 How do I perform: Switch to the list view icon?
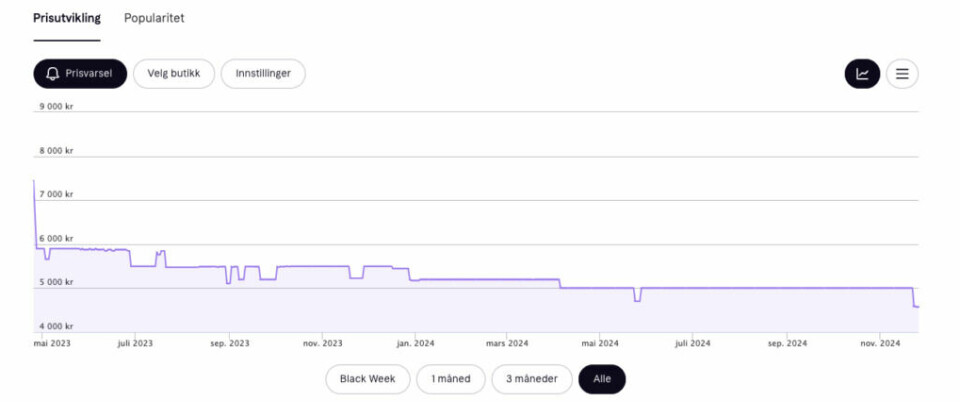pyautogui.click(x=902, y=74)
